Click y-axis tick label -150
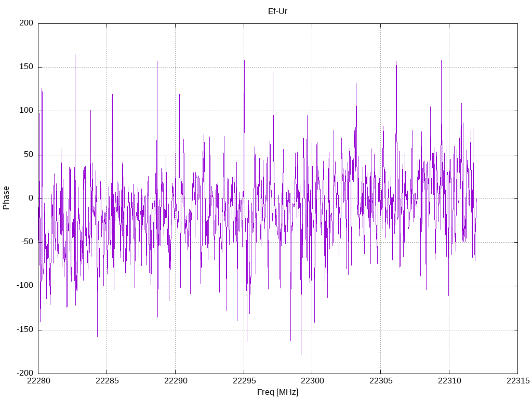The image size is (532, 399). pyautogui.click(x=25, y=329)
